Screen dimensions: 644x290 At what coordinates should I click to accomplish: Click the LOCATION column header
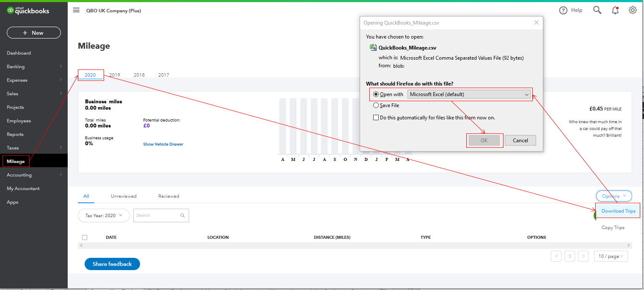click(x=218, y=238)
